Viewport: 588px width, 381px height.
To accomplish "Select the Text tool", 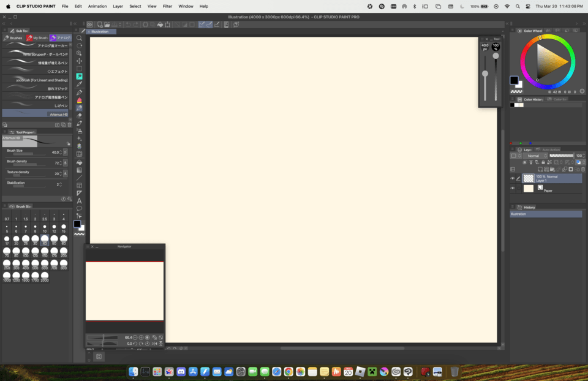I will click(x=79, y=201).
